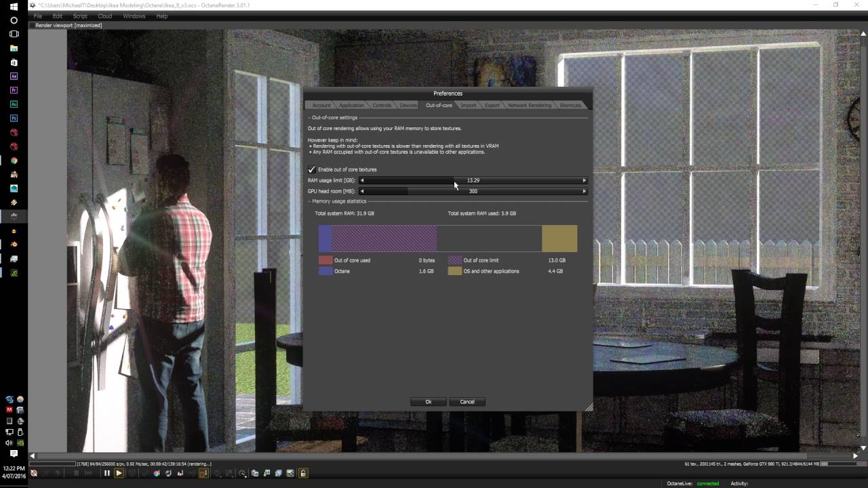Screen dimensions: 868x488
Task: Click the volume speaker tray icon
Action: coord(9,443)
